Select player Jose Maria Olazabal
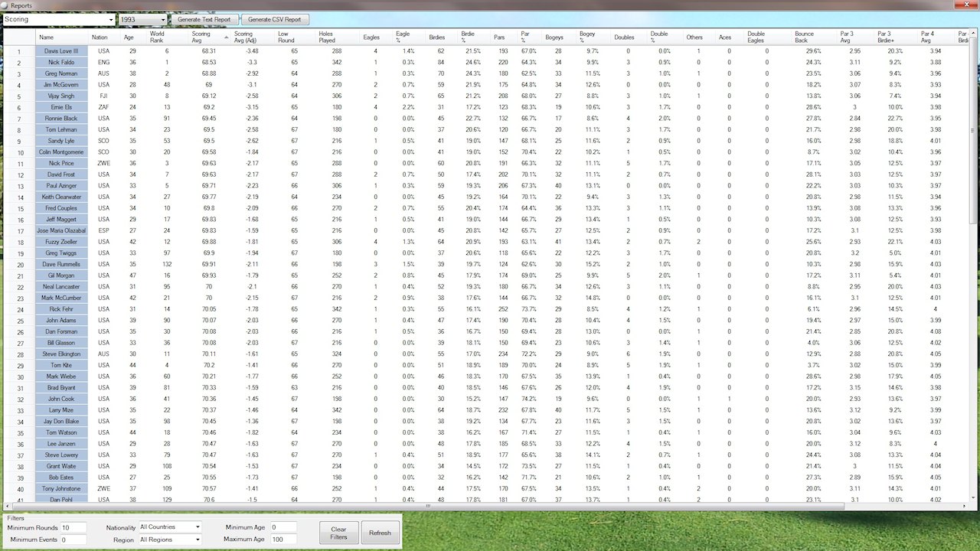This screenshot has height=551, width=980. point(62,230)
